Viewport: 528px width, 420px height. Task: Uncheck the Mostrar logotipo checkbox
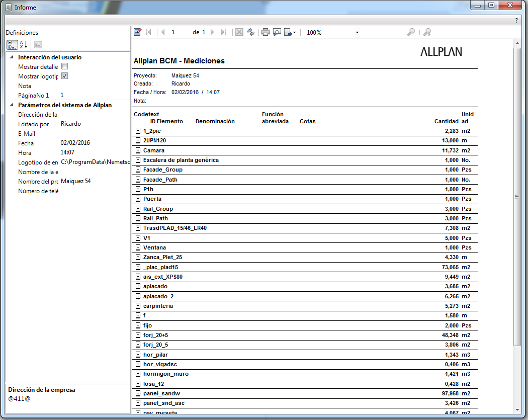click(65, 76)
